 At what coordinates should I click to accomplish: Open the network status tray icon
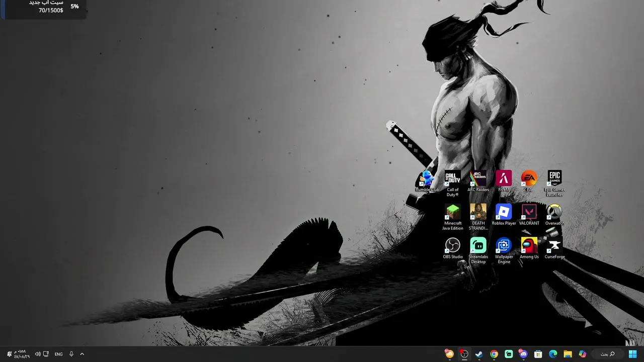tap(46, 354)
